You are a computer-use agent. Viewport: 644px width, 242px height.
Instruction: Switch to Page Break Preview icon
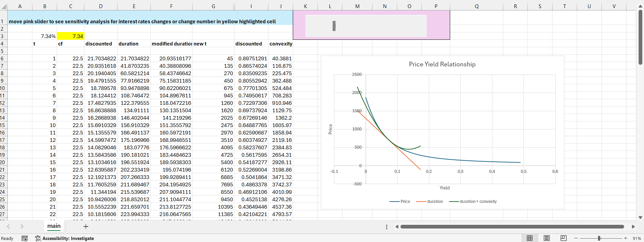(x=563, y=238)
